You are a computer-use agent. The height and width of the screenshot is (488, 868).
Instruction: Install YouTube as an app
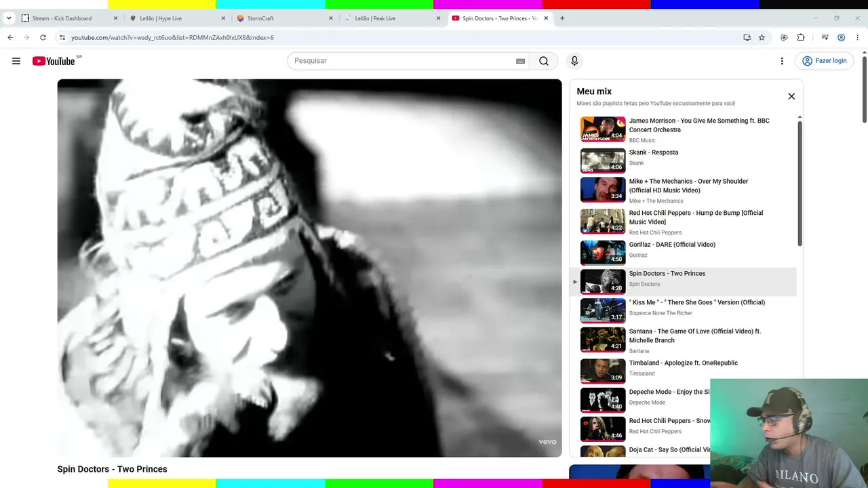point(747,37)
